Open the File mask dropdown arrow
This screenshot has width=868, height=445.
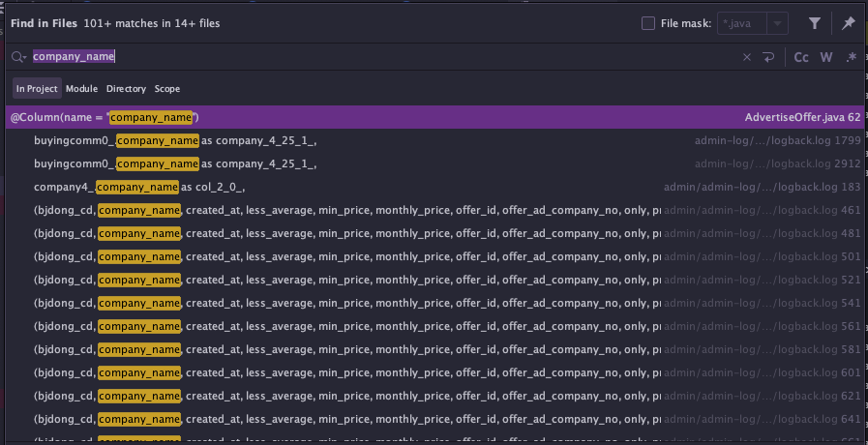777,24
